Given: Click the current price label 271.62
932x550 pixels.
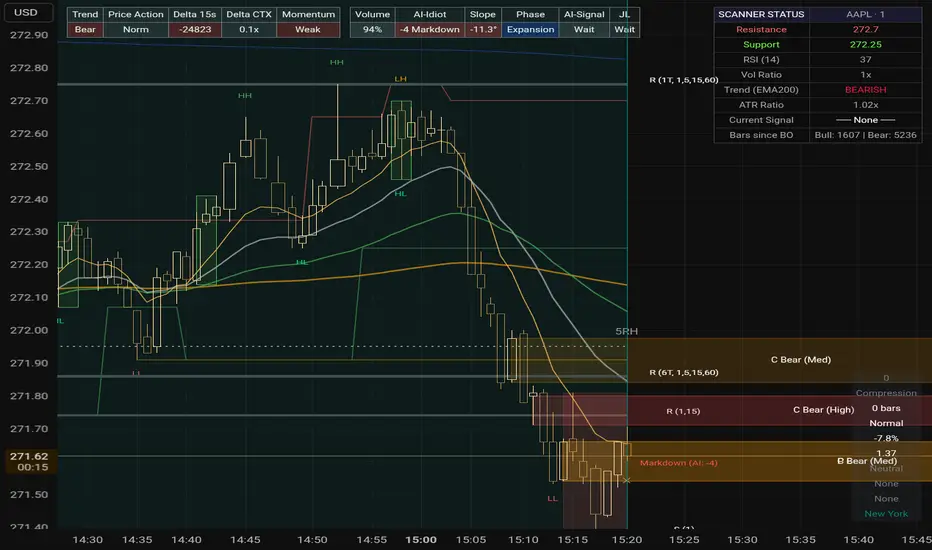Looking at the screenshot, I should tap(29, 457).
